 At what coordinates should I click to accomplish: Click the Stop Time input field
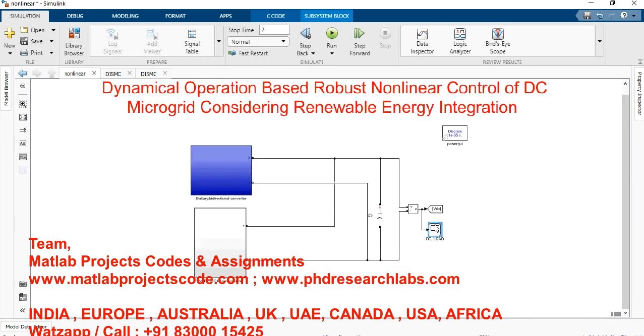click(x=274, y=30)
